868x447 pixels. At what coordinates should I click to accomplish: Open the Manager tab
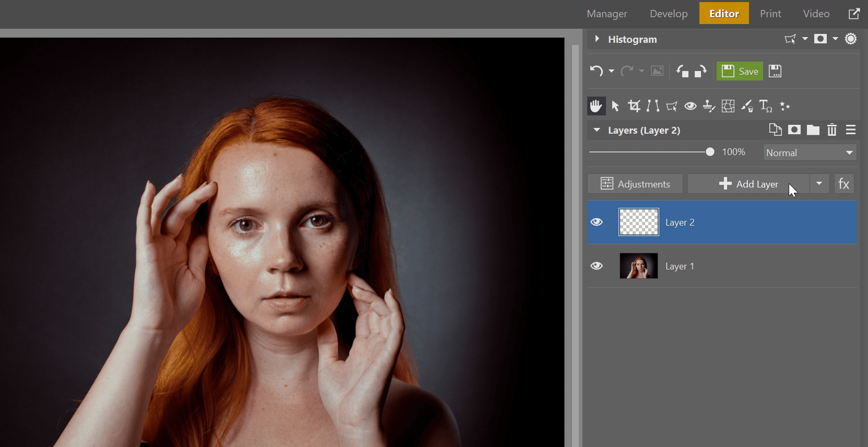(607, 14)
